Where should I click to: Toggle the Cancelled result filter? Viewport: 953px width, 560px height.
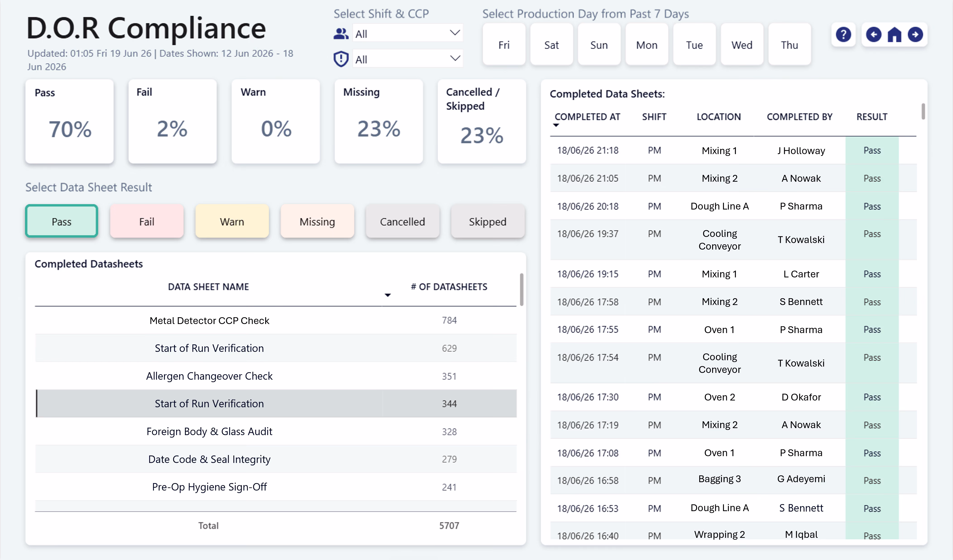point(402,221)
